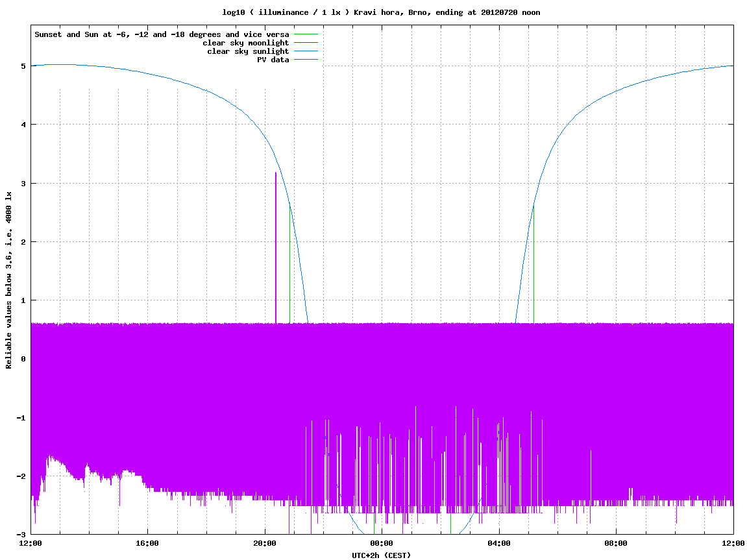Click the y-axis tick label -1

21,418
